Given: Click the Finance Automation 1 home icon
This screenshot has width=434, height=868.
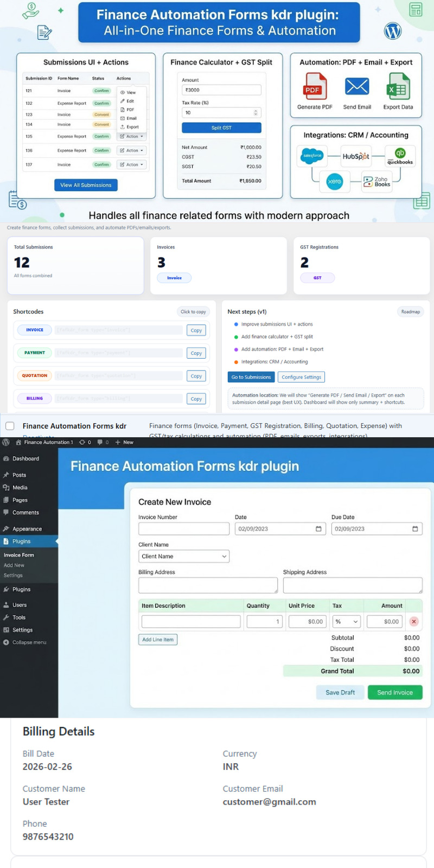Looking at the screenshot, I should pos(18,442).
